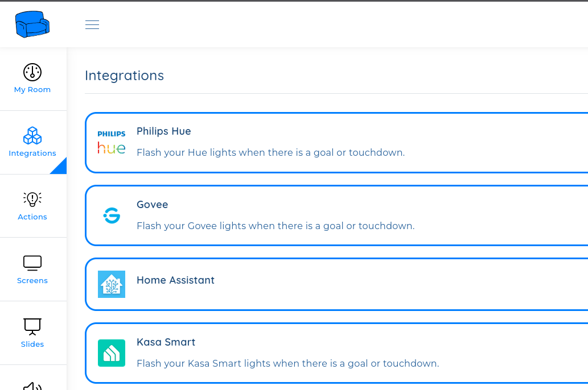588x390 pixels.
Task: Click the blue couch logo
Action: pos(32,24)
